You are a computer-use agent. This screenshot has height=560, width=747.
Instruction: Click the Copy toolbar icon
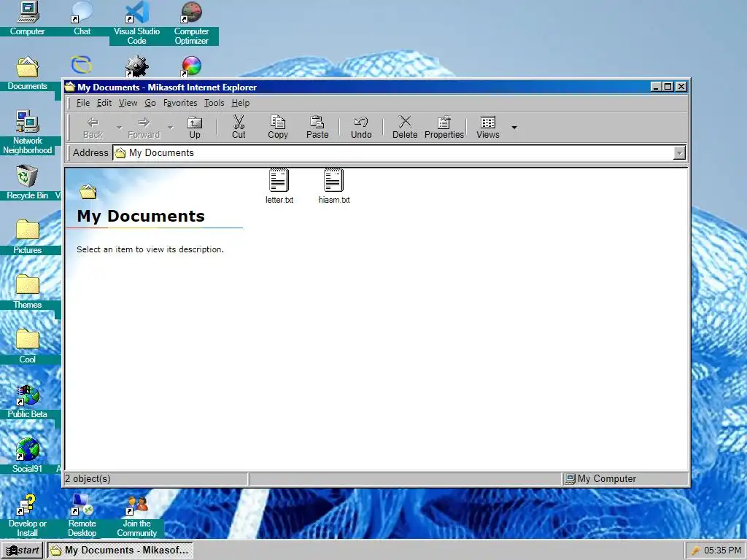click(x=278, y=122)
